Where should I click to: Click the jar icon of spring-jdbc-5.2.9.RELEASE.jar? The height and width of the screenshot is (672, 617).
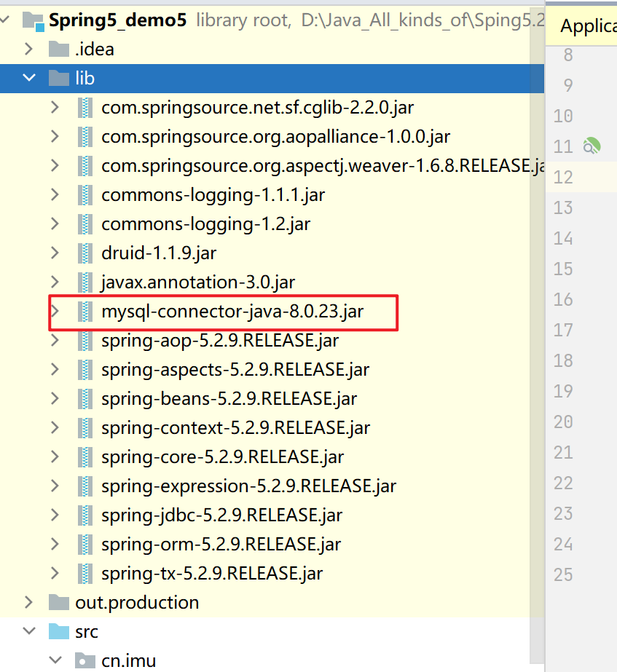pos(85,515)
